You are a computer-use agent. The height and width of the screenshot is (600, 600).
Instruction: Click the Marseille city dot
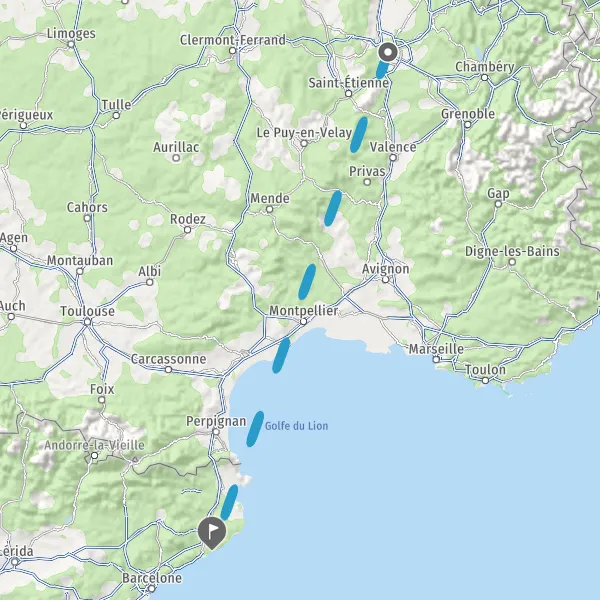[x=436, y=359]
